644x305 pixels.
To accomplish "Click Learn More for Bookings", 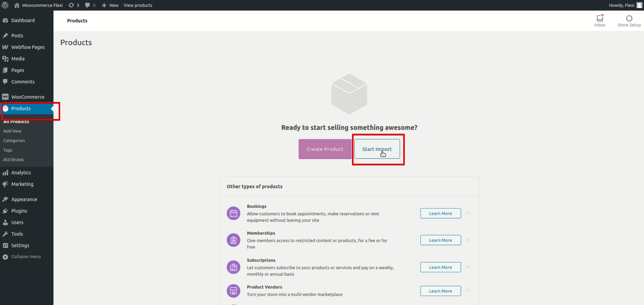I will [x=441, y=213].
